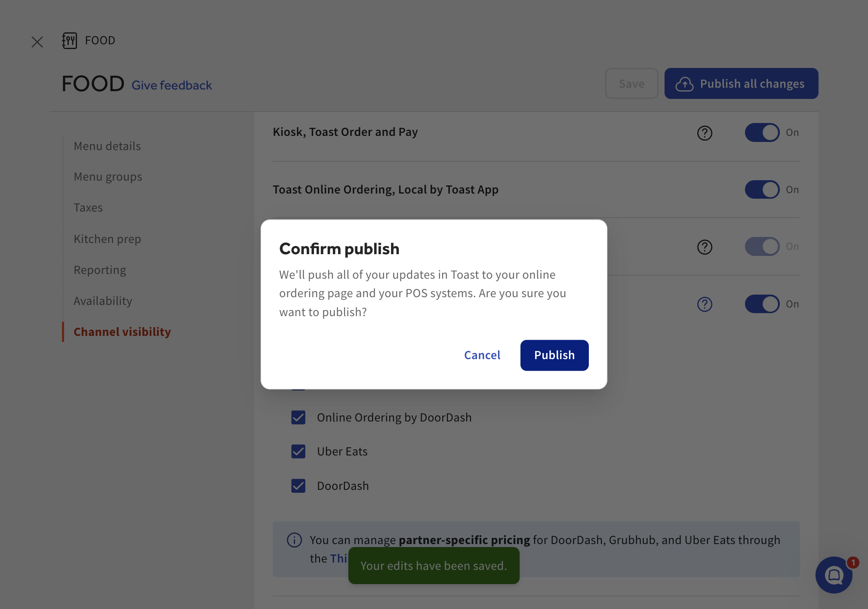Toggle Toast Online Ordering, Local by Toast App switch
Screen dimensions: 868x609
pos(762,190)
